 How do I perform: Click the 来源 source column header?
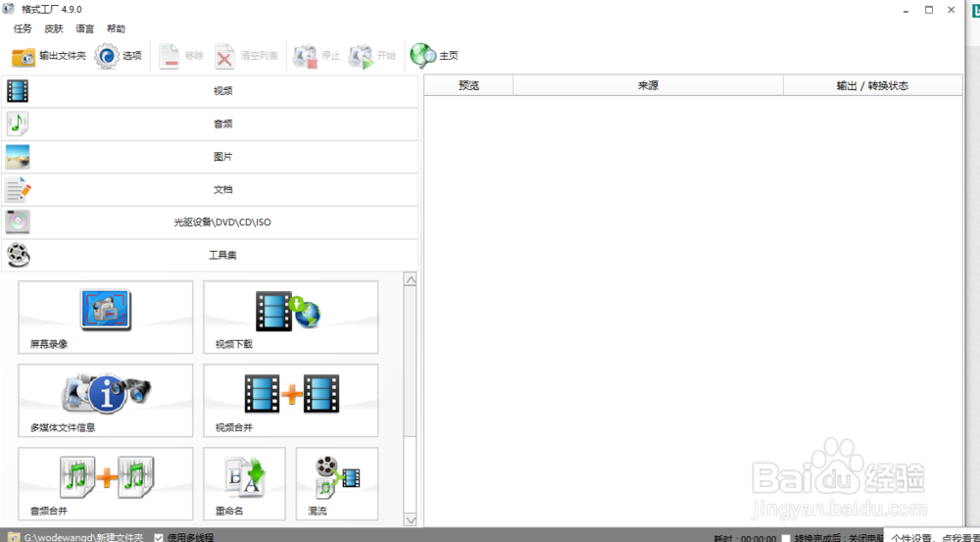pos(648,85)
